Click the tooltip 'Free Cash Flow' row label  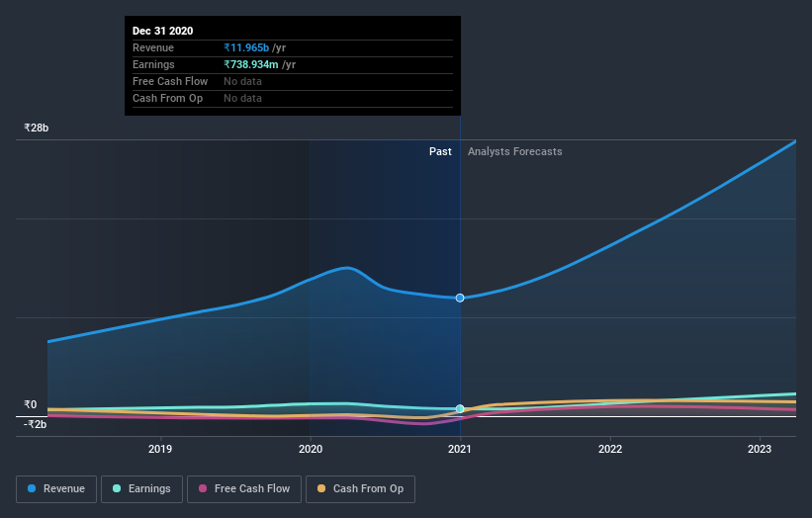[x=170, y=81]
